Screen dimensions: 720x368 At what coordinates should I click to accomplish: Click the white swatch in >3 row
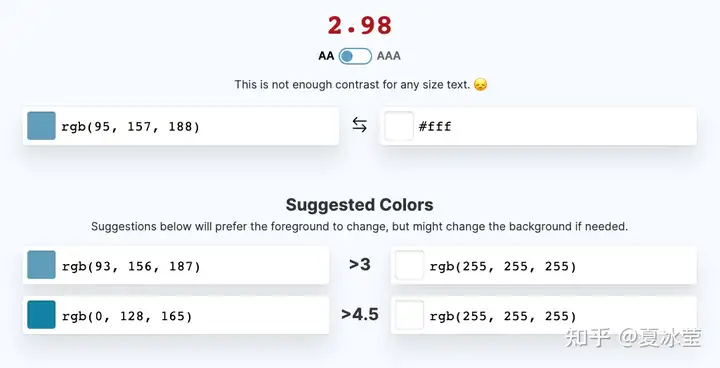409,265
